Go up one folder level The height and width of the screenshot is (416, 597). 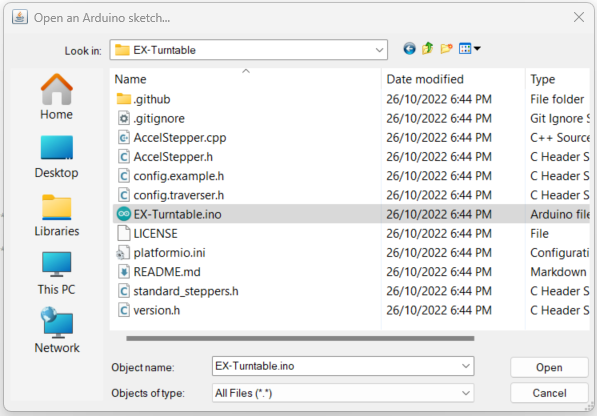point(428,48)
